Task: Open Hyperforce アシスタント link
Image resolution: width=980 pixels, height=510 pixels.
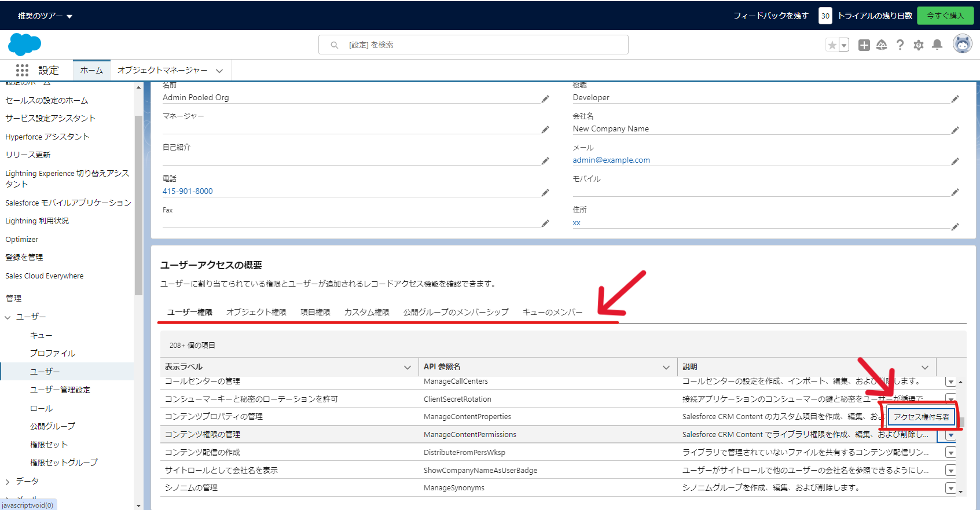Action: pyautogui.click(x=47, y=137)
